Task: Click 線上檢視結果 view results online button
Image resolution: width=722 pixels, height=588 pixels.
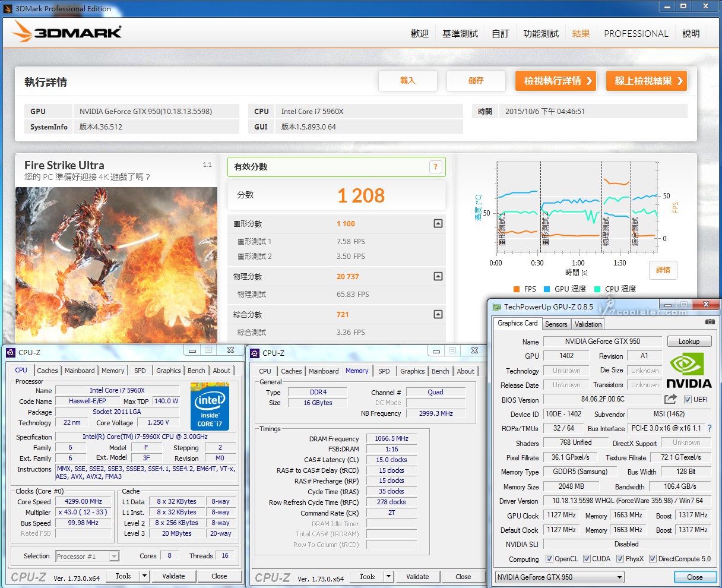Action: pos(647,81)
